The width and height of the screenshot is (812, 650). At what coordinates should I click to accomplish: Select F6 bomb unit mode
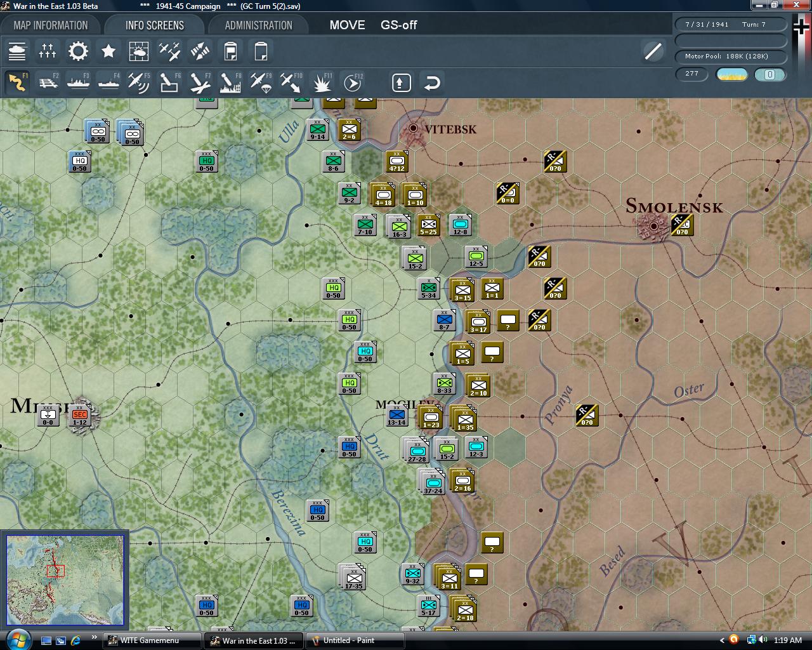169,83
